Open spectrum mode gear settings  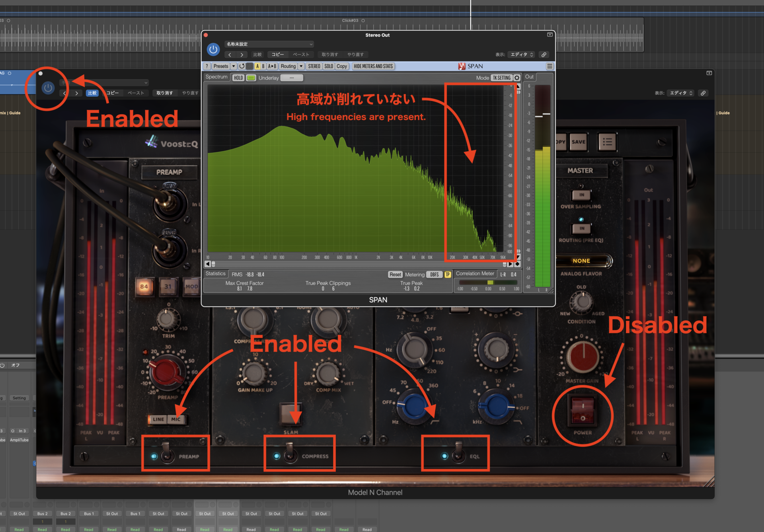click(x=517, y=78)
